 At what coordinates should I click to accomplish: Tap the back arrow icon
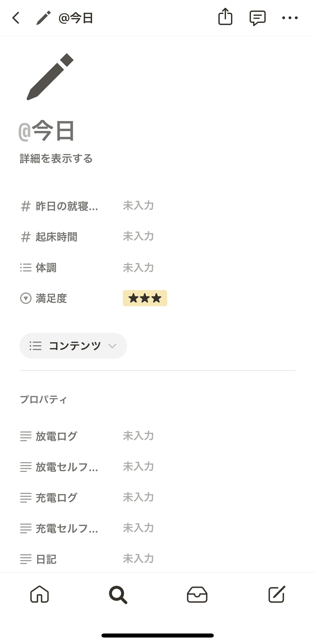tap(16, 18)
